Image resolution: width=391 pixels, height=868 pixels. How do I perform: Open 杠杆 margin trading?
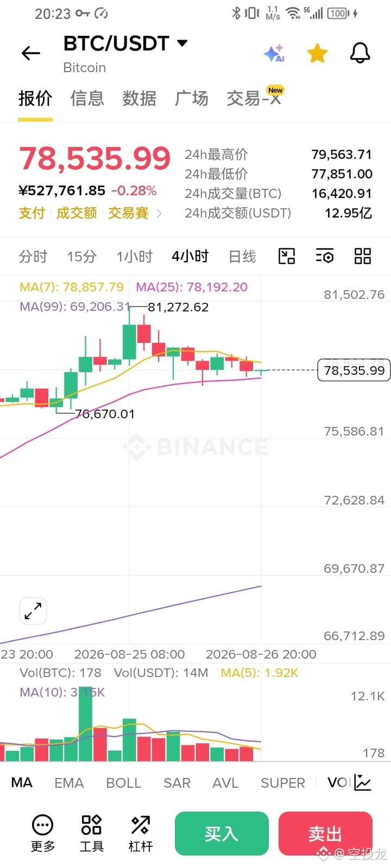[x=140, y=833]
